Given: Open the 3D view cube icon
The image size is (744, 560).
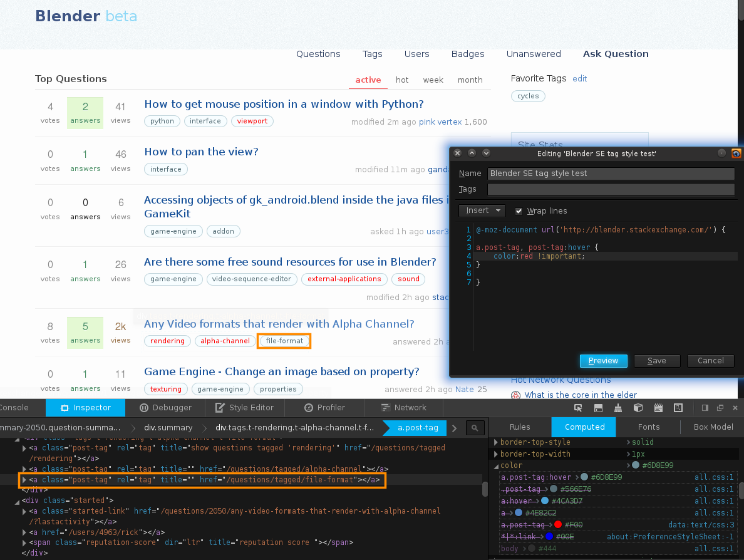Looking at the screenshot, I should tap(638, 408).
